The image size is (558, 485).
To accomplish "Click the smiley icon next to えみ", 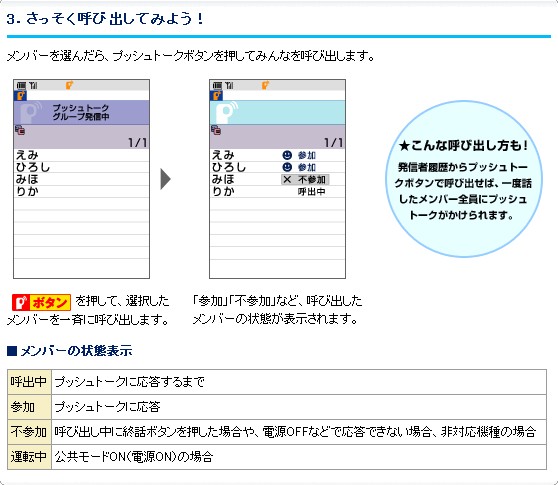I will [287, 155].
